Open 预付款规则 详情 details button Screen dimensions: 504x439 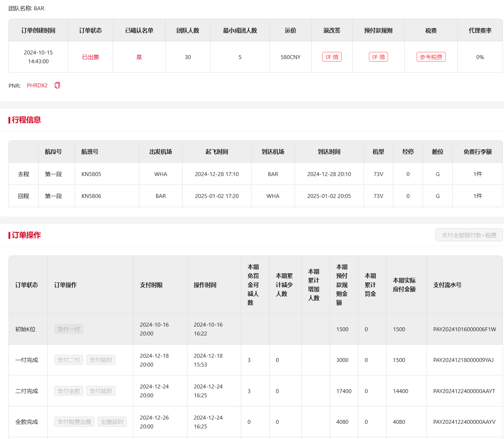coord(378,57)
